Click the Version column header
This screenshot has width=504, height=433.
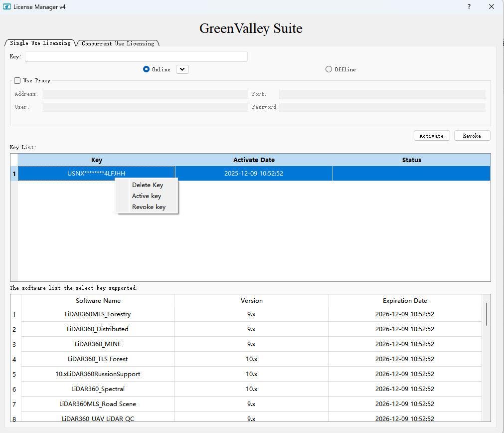click(x=252, y=300)
